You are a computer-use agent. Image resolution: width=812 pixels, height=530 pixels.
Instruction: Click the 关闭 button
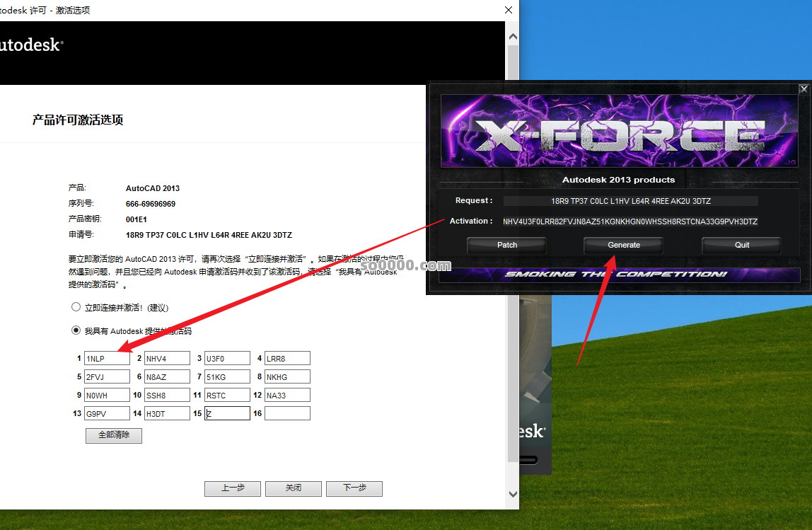click(x=294, y=488)
